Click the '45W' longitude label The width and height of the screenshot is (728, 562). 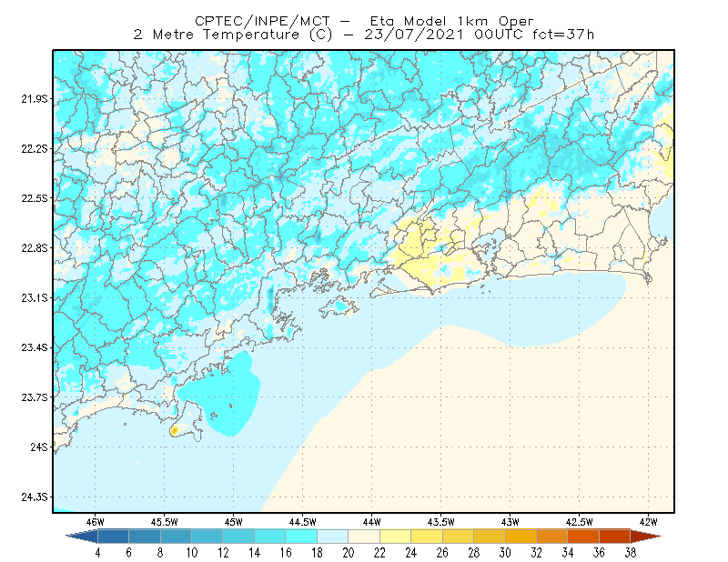[x=234, y=522]
